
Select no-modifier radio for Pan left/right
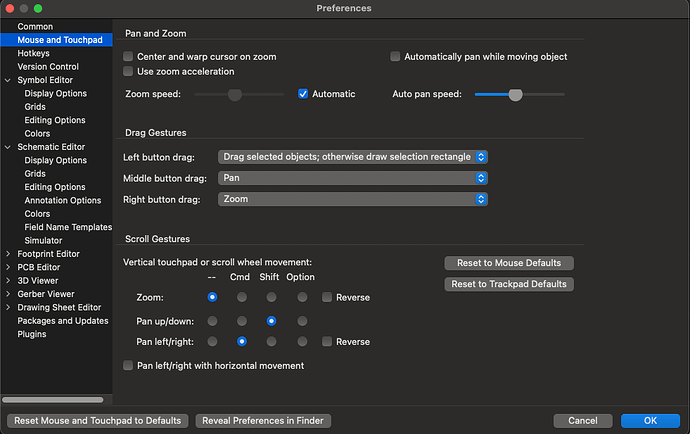(x=212, y=342)
